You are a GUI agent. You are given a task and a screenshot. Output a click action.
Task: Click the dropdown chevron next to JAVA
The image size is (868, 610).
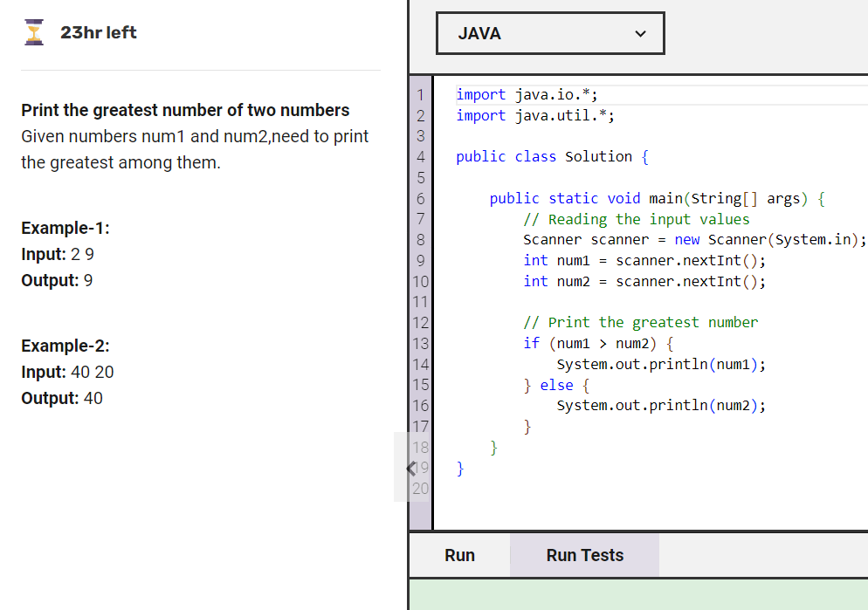click(x=640, y=32)
